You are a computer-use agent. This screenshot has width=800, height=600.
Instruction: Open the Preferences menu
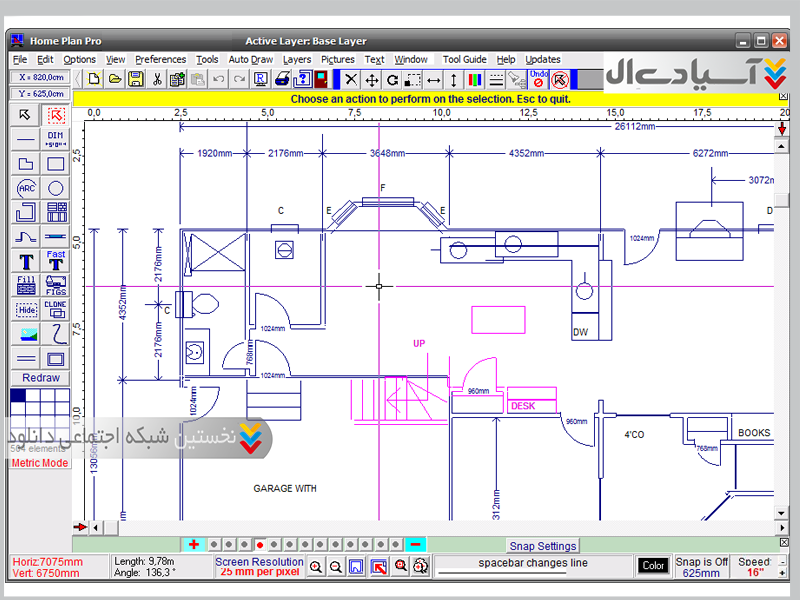160,59
